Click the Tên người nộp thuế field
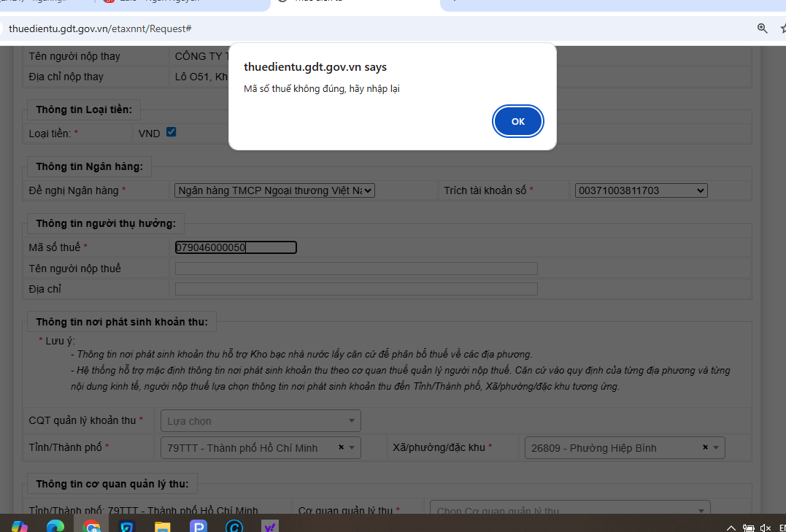 356,269
